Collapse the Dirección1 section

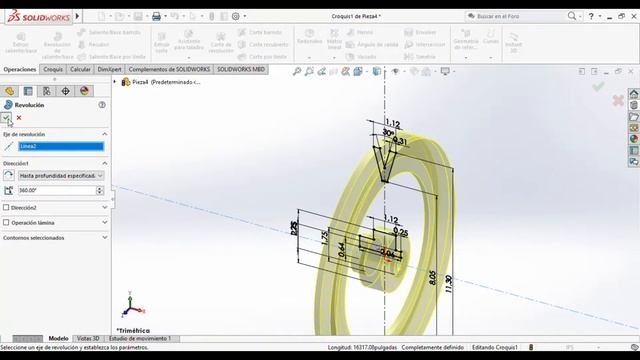tap(105, 163)
